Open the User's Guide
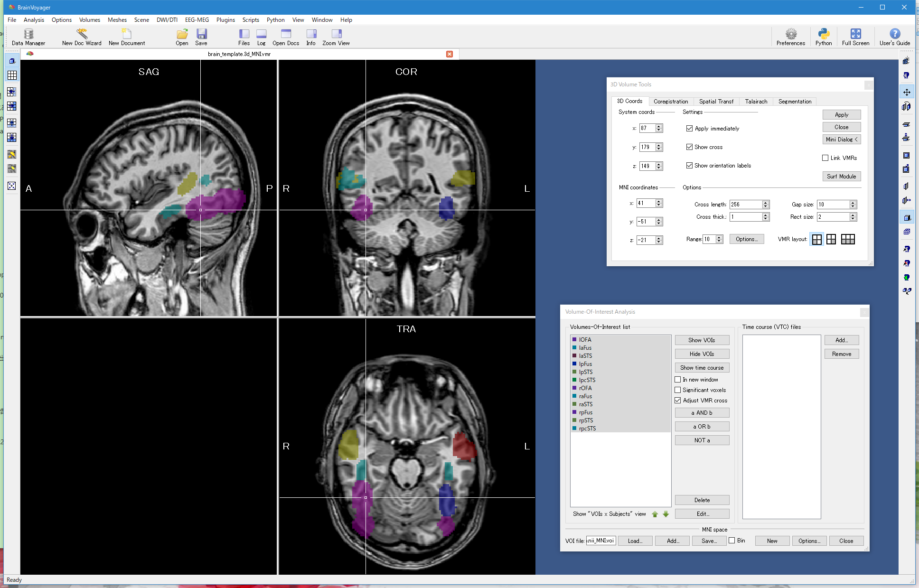919x588 pixels. [895, 37]
